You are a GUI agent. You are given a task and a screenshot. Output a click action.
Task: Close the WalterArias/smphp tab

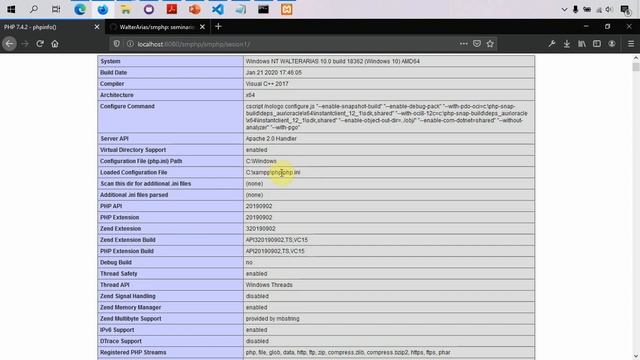(202, 27)
